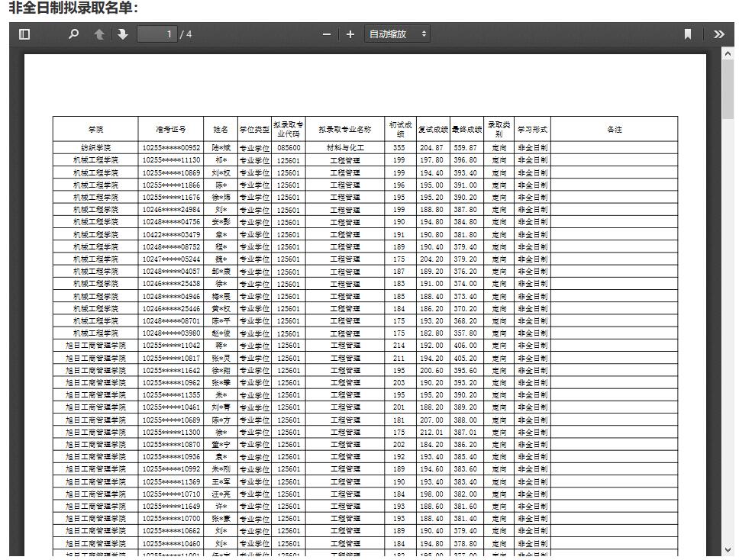Click the 纺织学院 cell in first row
The image size is (739, 560).
point(95,148)
